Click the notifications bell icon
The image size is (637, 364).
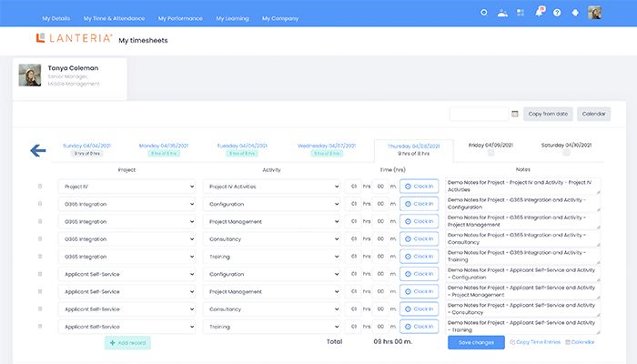point(539,13)
